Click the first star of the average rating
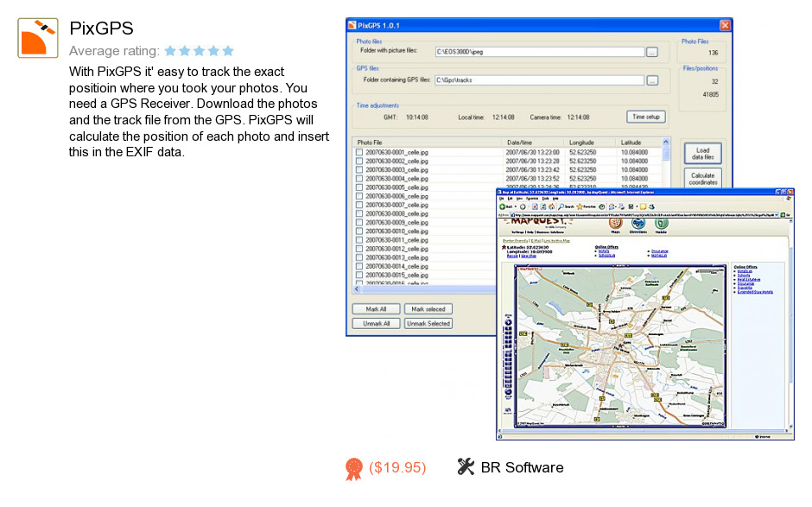The height and width of the screenshot is (507, 812). click(170, 51)
